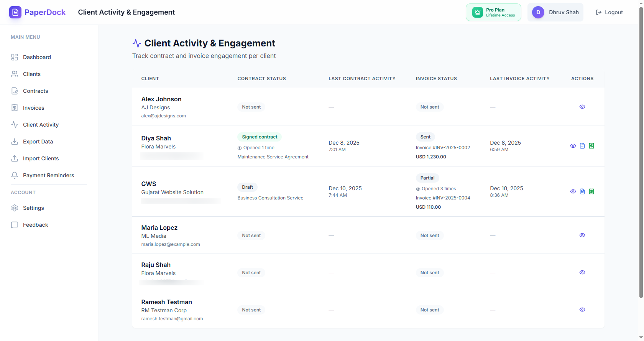Click USD 110.00 amount
Image resolution: width=644 pixels, height=341 pixels.
(429, 207)
